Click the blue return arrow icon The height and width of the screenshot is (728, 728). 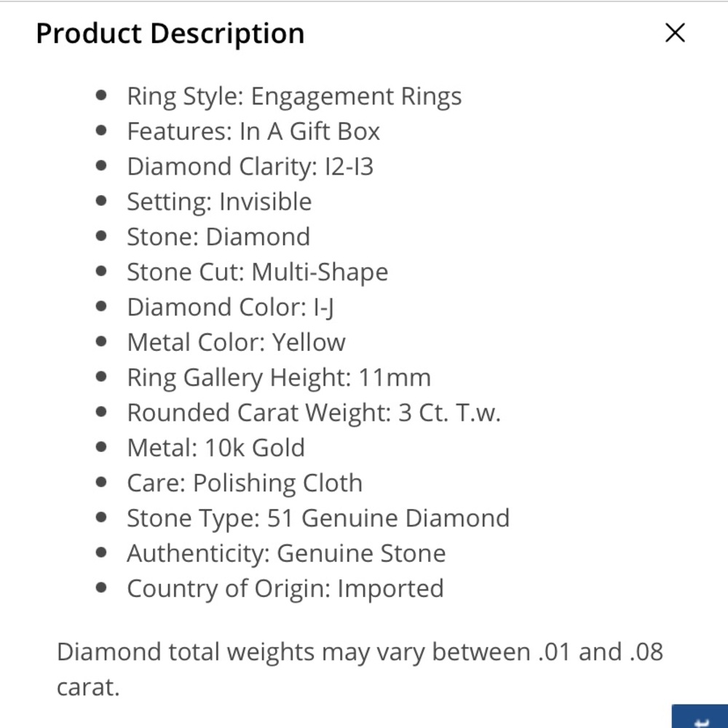[700, 722]
